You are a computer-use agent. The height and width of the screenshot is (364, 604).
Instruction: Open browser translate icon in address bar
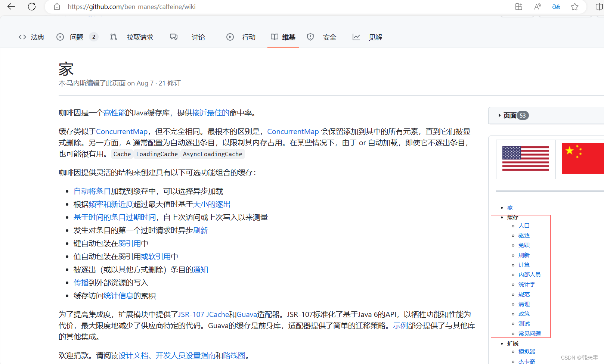pyautogui.click(x=556, y=6)
